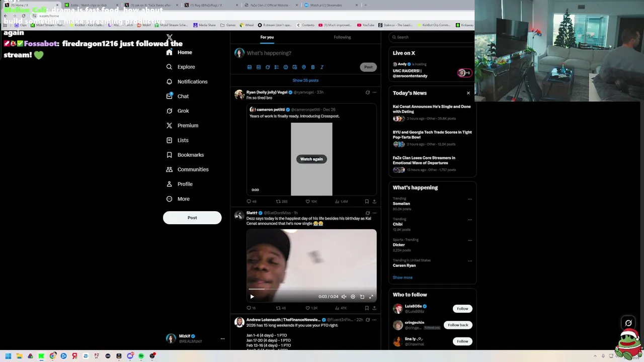Open more options on Ryan Vogel's post
The image size is (644, 362).
point(374,93)
